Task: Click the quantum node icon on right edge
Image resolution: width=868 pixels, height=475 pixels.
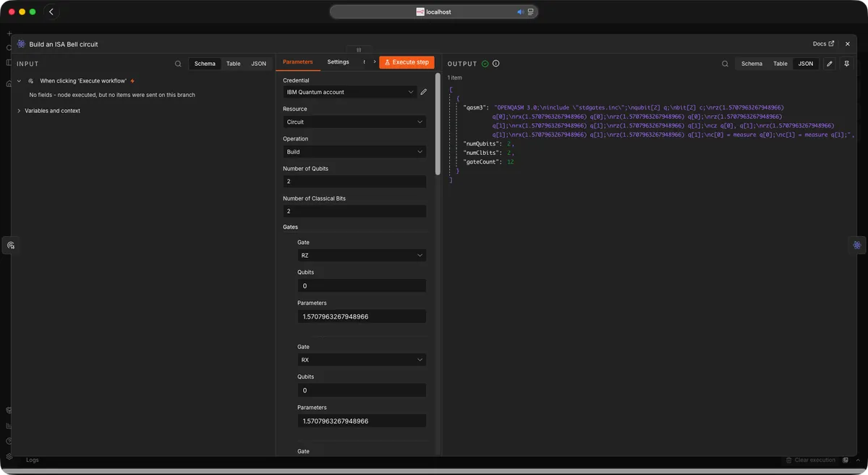Action: pyautogui.click(x=857, y=245)
